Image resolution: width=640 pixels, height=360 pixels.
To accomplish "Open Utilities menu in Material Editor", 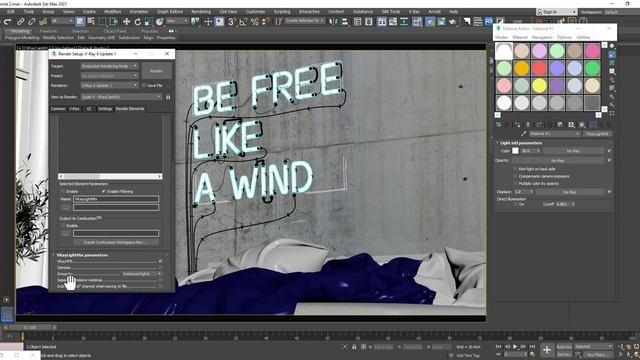I will tap(583, 37).
